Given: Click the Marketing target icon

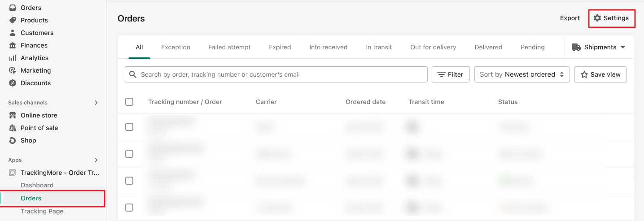Looking at the screenshot, I should 13,70.
